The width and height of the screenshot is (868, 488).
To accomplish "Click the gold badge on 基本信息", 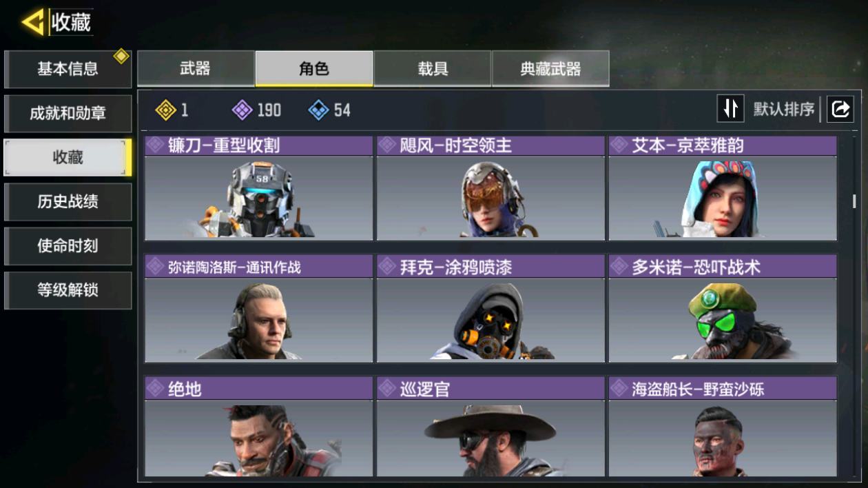I will [x=121, y=56].
